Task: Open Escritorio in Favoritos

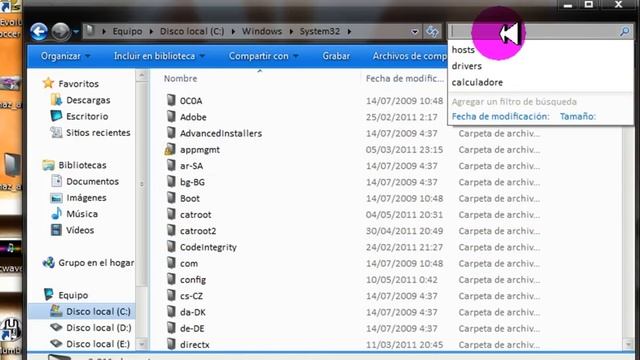Action: (87, 116)
